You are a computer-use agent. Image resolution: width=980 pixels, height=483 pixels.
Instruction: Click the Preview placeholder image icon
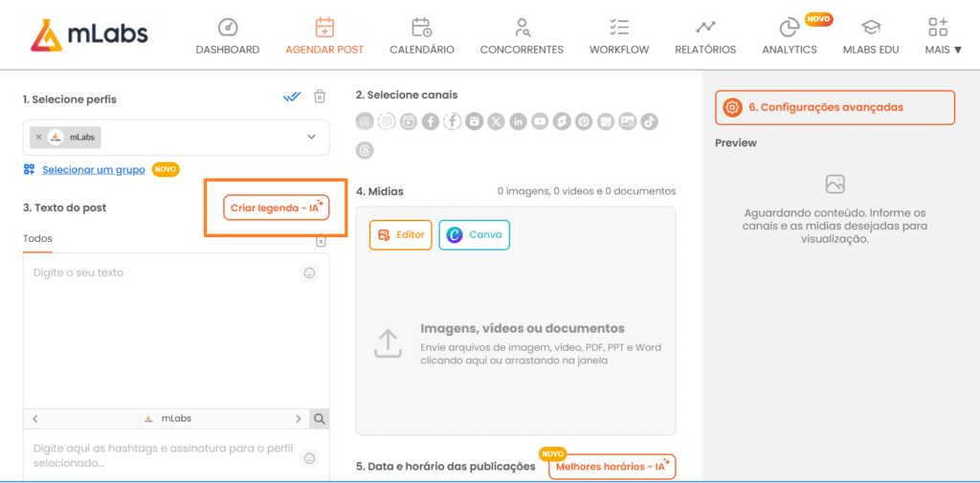click(x=835, y=185)
